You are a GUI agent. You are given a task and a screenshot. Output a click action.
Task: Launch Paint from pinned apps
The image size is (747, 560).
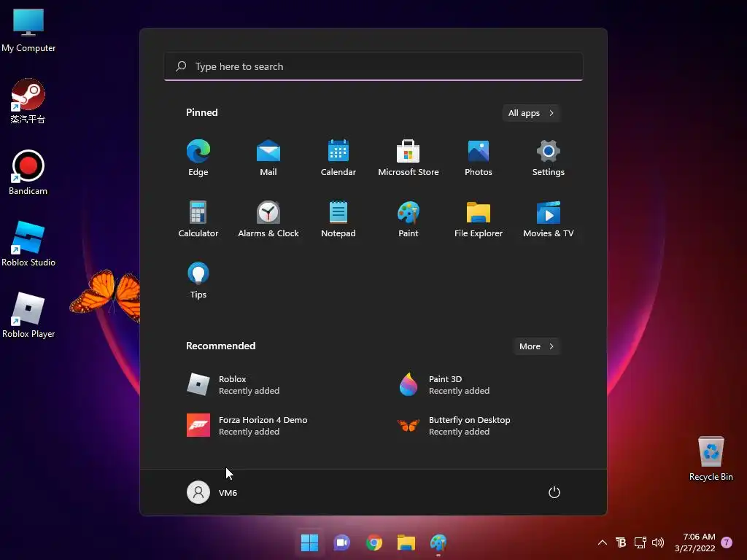[409, 219]
